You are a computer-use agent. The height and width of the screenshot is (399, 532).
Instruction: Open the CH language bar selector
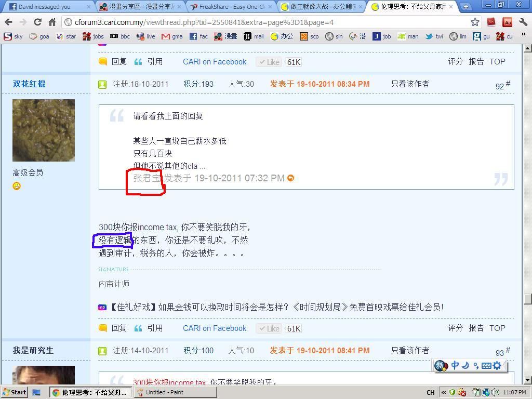point(430,392)
